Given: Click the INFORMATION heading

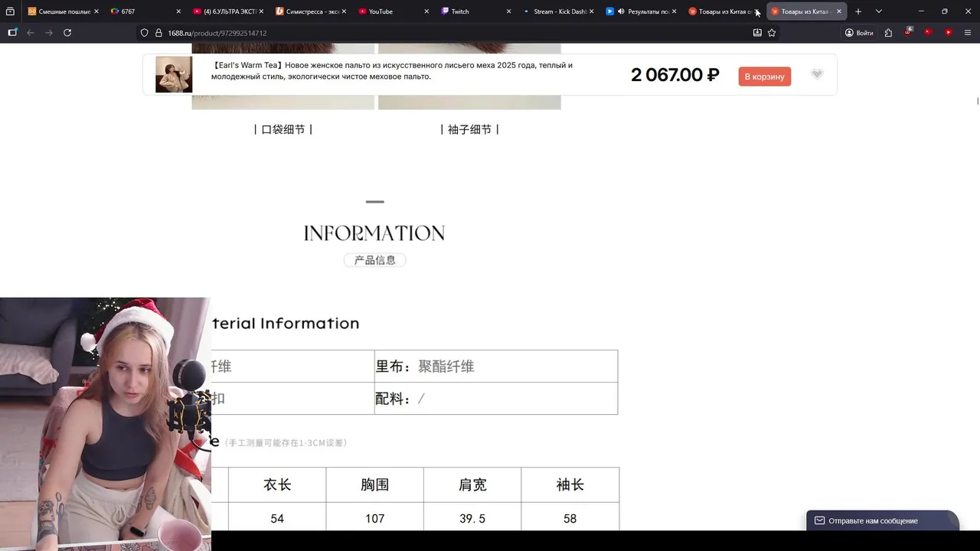Looking at the screenshot, I should pyautogui.click(x=374, y=233).
